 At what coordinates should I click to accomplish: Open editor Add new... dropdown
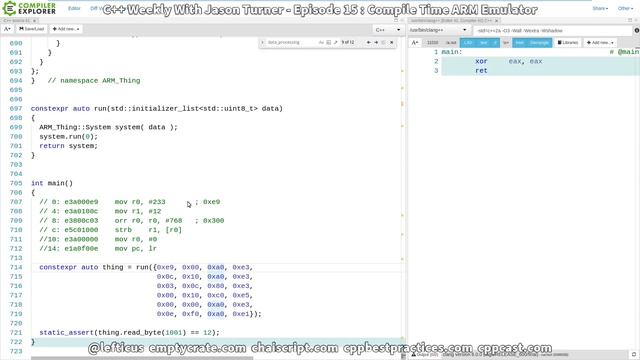(x=66, y=29)
